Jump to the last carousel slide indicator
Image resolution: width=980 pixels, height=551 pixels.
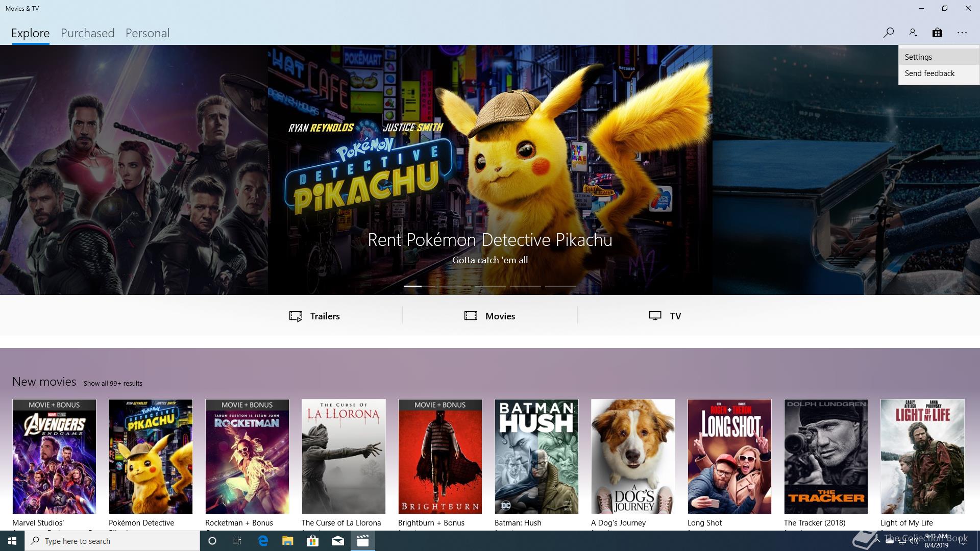point(560,286)
